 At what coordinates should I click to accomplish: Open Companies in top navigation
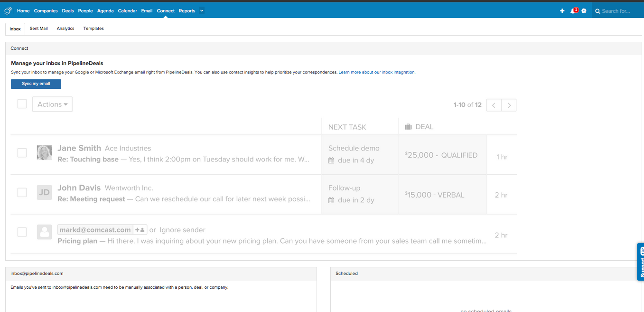pos(46,11)
